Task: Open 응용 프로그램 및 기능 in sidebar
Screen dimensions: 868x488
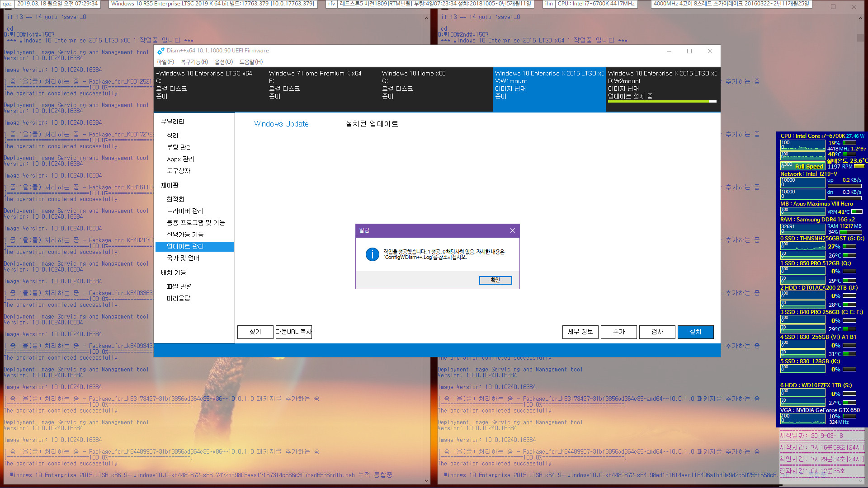Action: point(196,223)
